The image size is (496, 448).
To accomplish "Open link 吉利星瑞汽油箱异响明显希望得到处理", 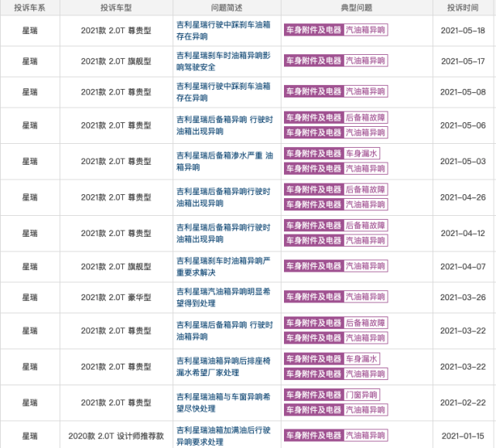I will coord(224,297).
